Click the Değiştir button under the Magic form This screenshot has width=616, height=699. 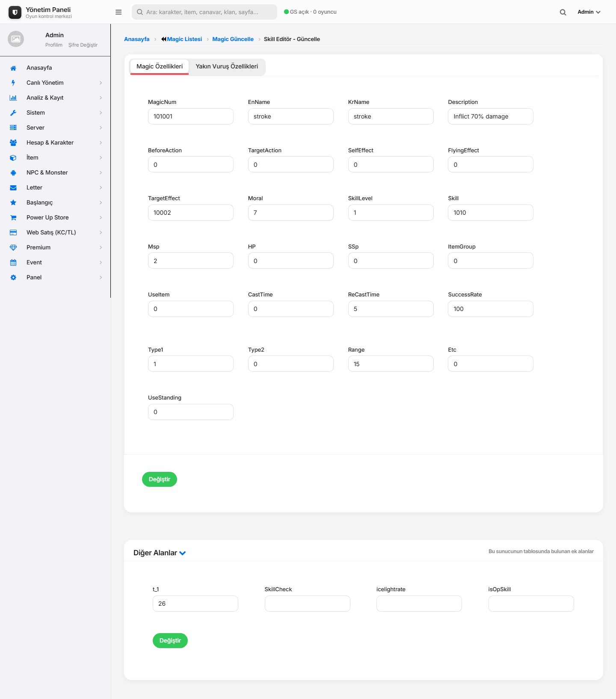pos(160,480)
